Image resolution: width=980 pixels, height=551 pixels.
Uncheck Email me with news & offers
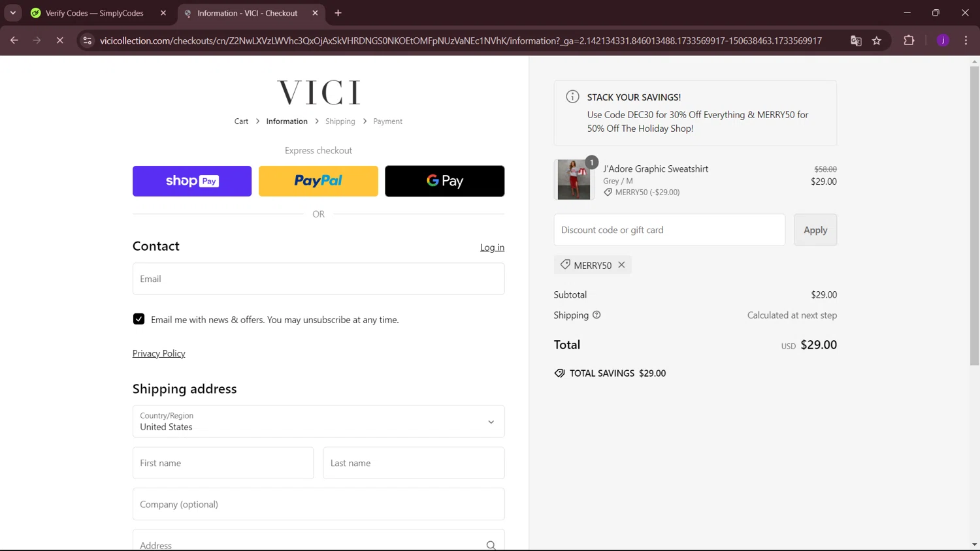(x=139, y=319)
